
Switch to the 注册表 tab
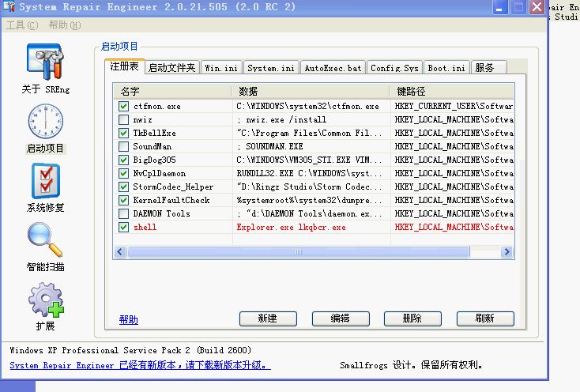pos(124,66)
